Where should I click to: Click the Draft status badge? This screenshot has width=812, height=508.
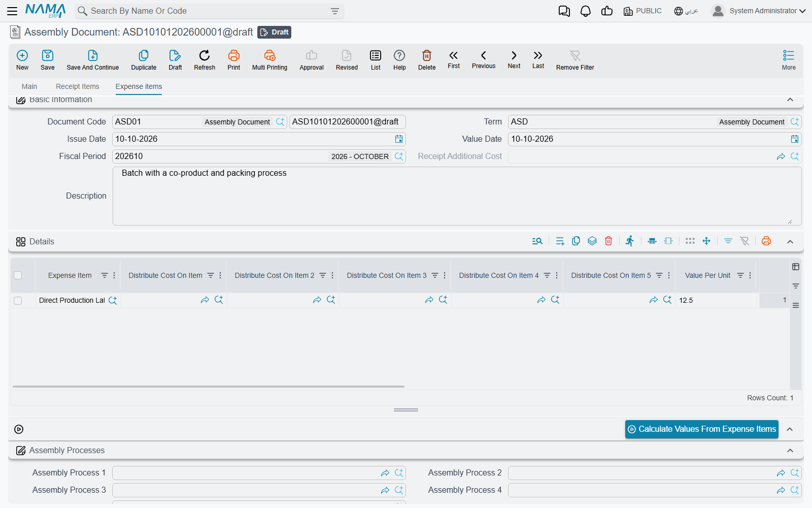(274, 32)
